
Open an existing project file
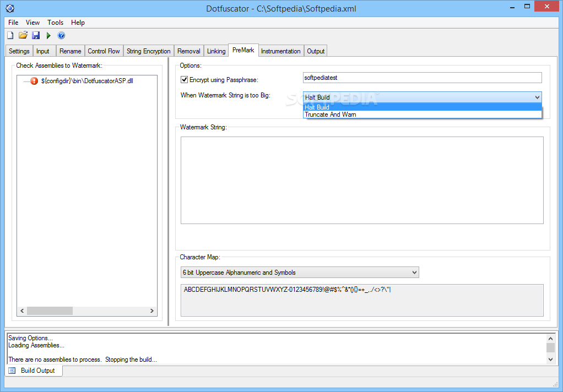click(x=23, y=35)
